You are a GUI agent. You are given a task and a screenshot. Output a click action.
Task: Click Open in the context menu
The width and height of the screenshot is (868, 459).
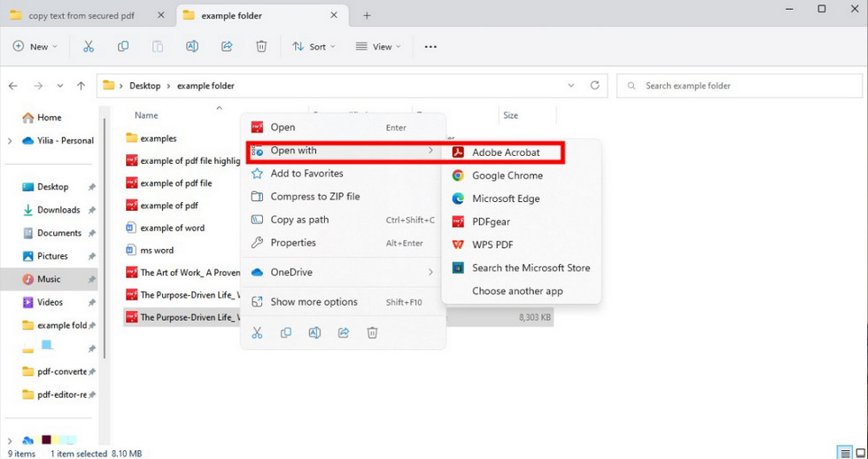pyautogui.click(x=344, y=128)
